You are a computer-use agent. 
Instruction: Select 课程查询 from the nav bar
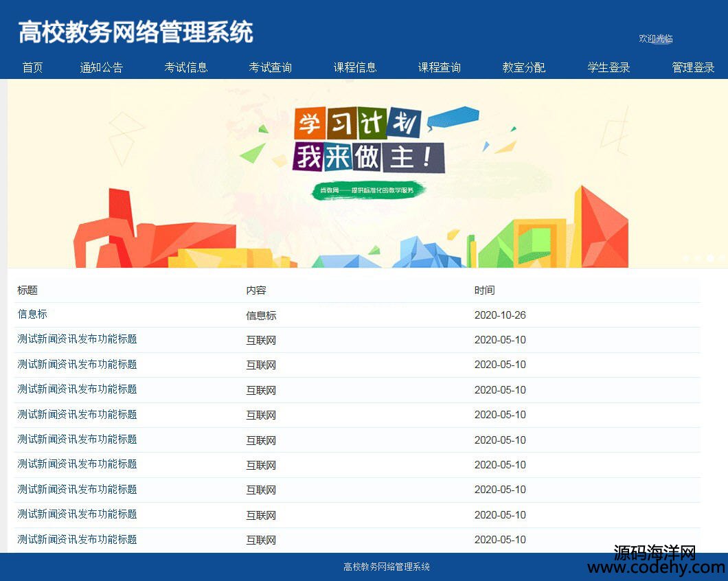[x=440, y=68]
